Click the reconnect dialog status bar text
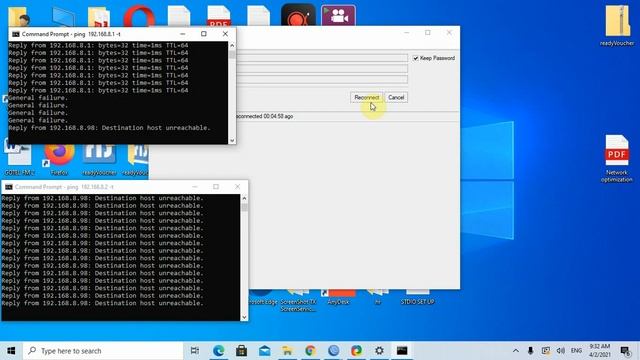The height and width of the screenshot is (360, 640). pos(264,116)
